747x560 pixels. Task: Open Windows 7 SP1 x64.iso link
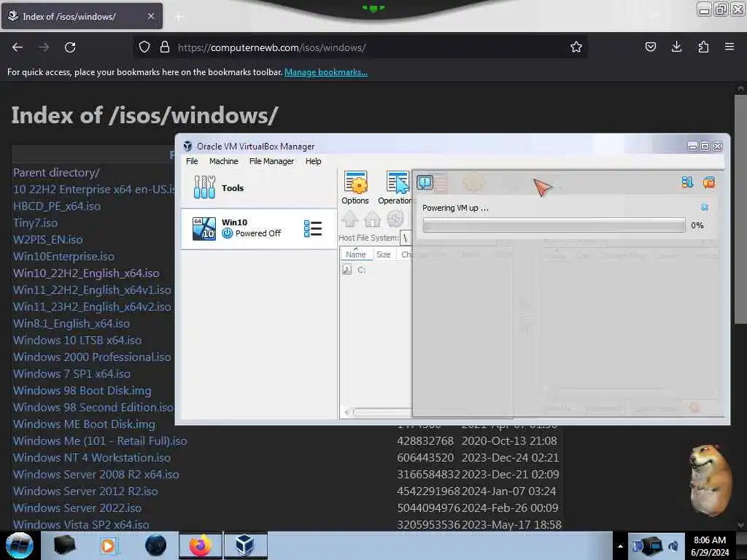click(x=72, y=373)
